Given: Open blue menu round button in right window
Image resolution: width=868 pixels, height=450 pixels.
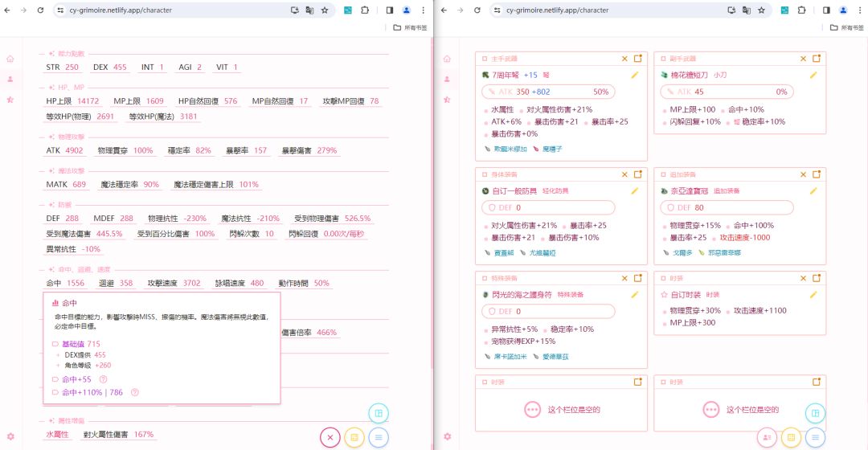Looking at the screenshot, I should [816, 437].
